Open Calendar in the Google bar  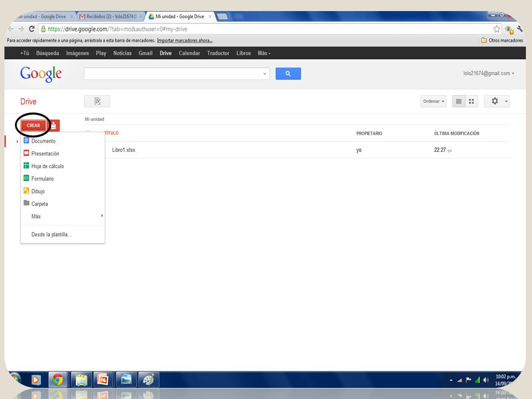point(190,53)
